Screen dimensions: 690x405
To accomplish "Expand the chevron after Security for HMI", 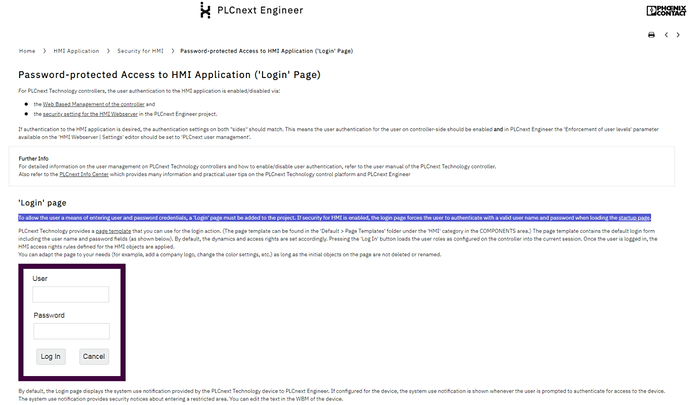I will point(172,50).
